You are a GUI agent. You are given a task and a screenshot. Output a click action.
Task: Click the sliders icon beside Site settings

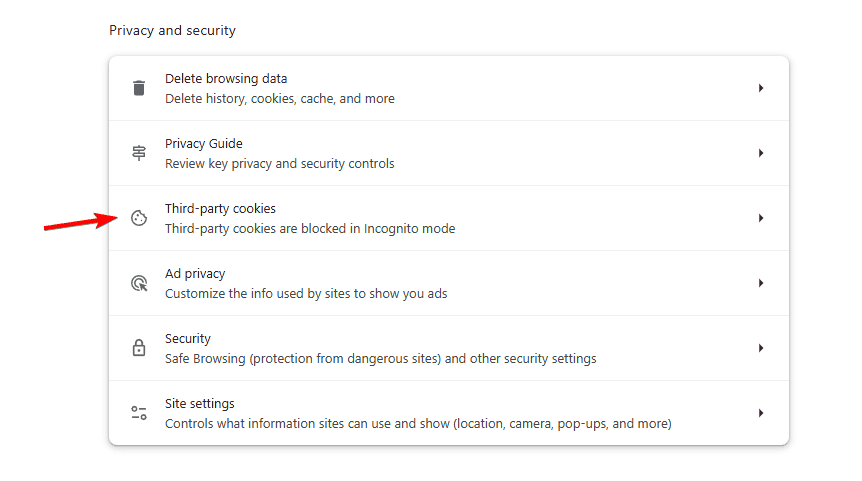139,413
